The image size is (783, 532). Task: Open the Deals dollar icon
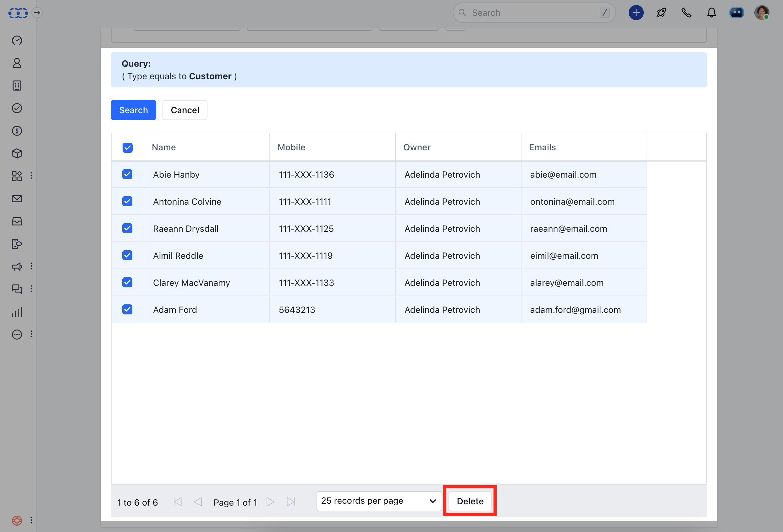[17, 131]
